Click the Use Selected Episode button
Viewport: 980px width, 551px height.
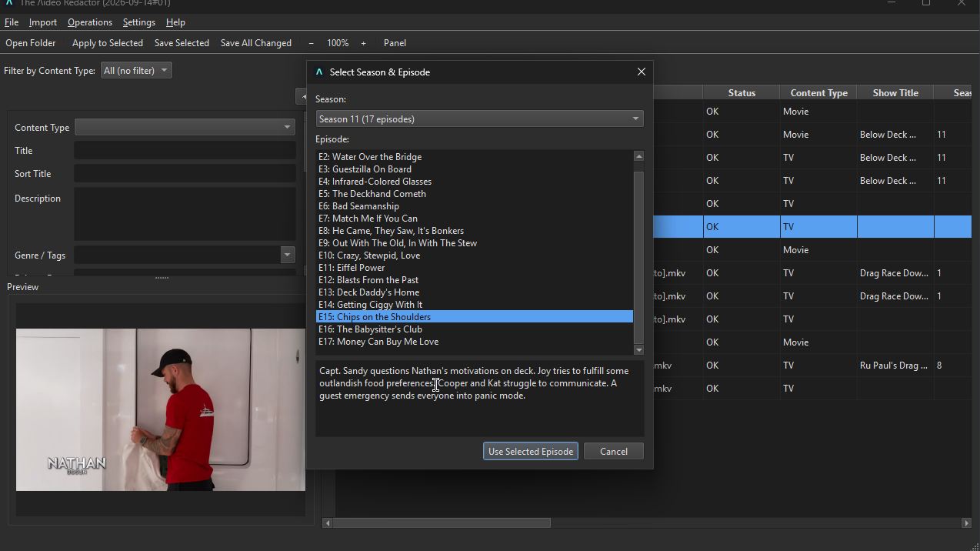click(531, 452)
